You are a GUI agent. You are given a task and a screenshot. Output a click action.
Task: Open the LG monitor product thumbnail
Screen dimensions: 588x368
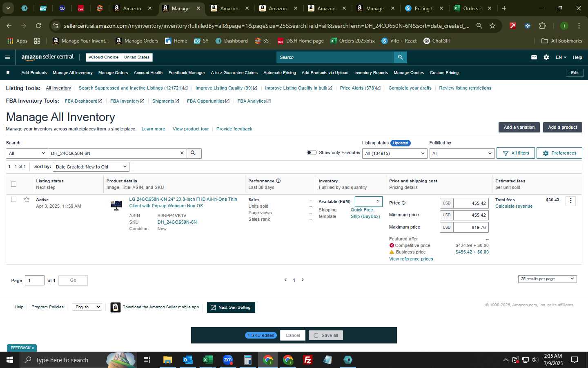tap(116, 205)
